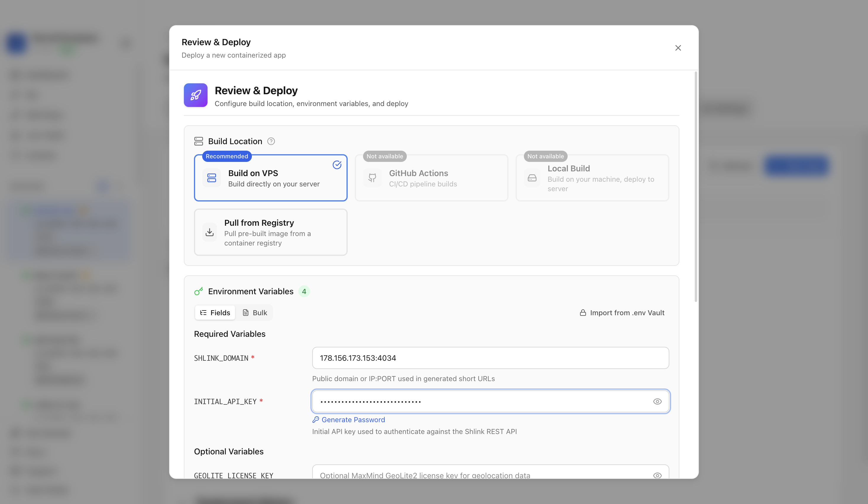Click the 'Deploy a new containerized app' subtitle
The height and width of the screenshot is (504, 868).
tap(234, 55)
